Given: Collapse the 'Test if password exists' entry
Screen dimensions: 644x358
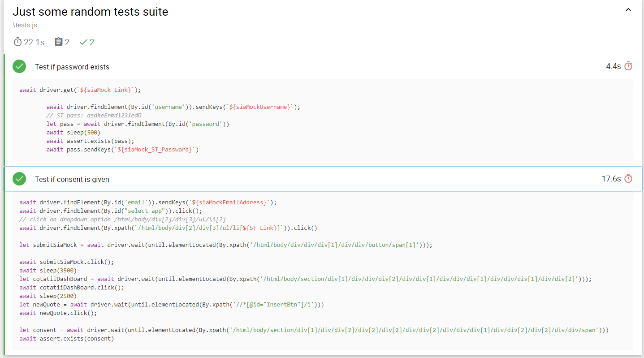Looking at the screenshot, I should click(314, 66).
